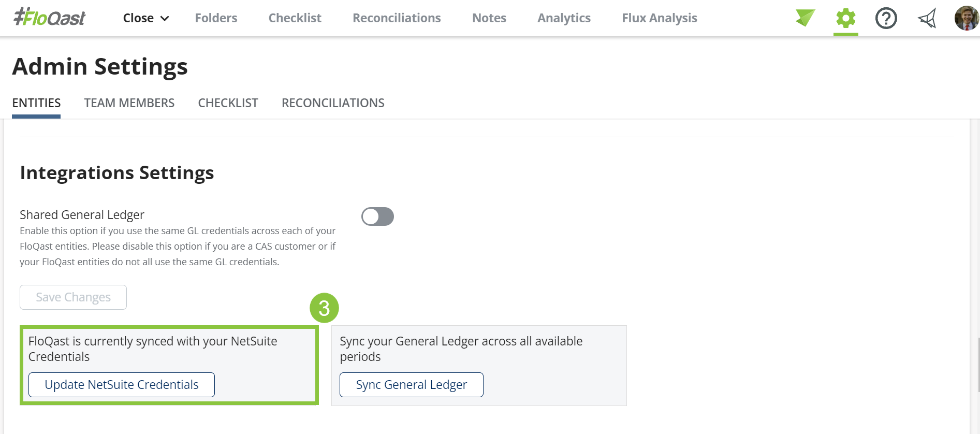Viewport: 980px width, 434px height.
Task: Open Reconciliations in the top navigation
Action: 397,18
